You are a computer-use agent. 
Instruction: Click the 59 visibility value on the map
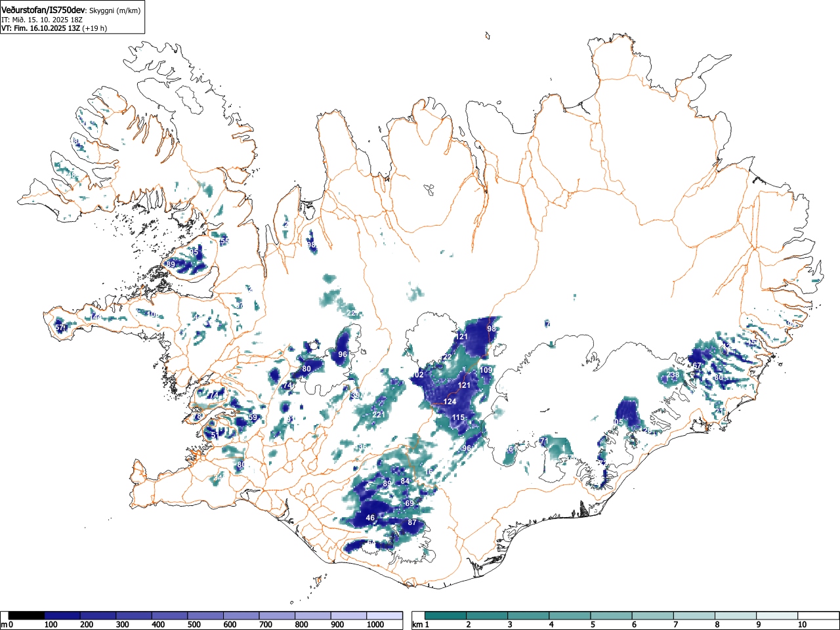tap(253, 418)
